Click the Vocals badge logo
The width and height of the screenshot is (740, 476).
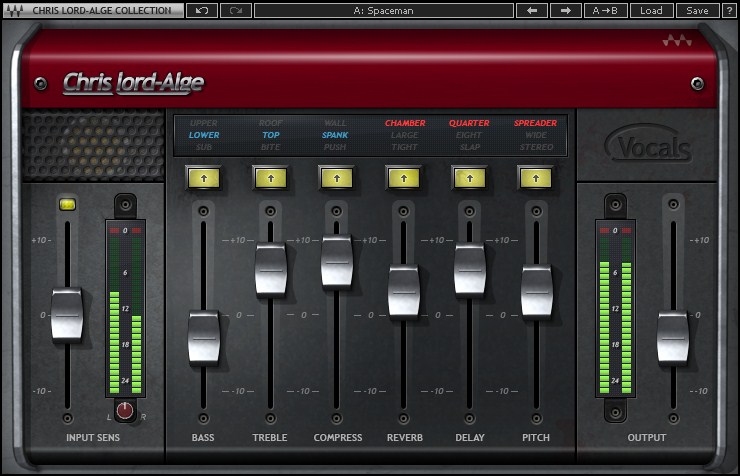tap(648, 149)
